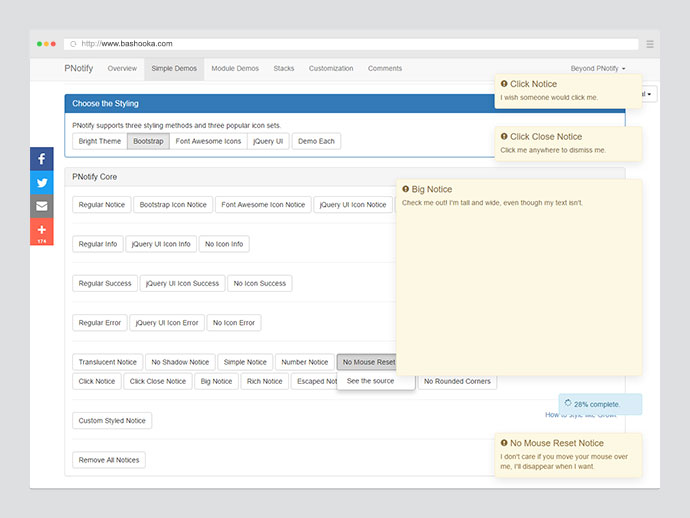Select the Bright Theme styling option

(100, 141)
